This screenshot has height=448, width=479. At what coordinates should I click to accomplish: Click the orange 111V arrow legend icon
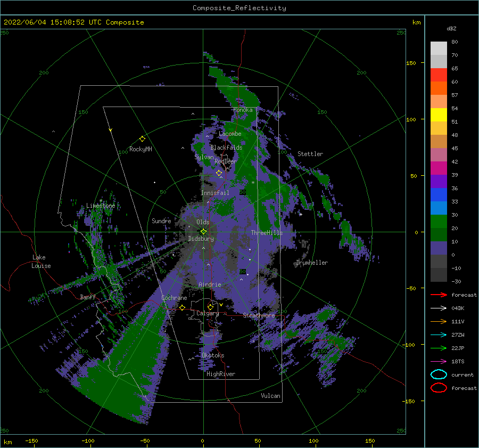(x=439, y=321)
